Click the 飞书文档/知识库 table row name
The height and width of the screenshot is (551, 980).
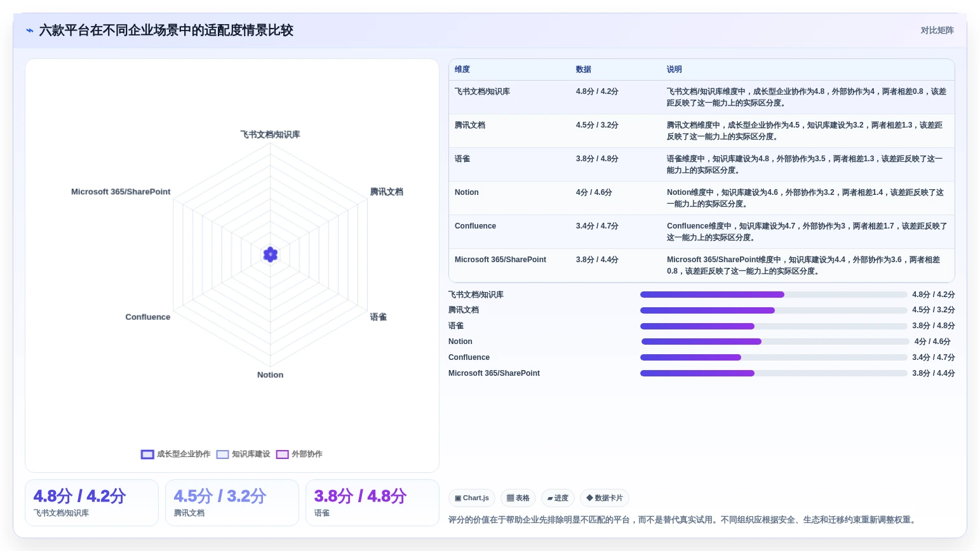point(482,92)
